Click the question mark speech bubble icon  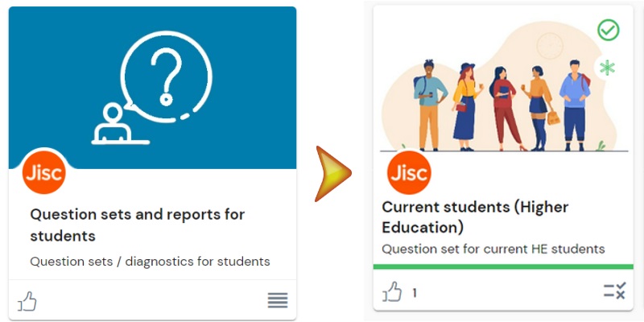(x=167, y=75)
